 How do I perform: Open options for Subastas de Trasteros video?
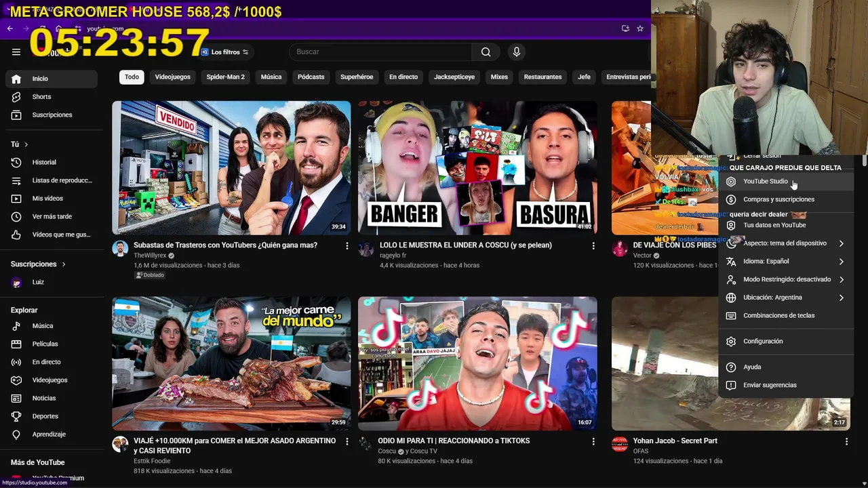[x=347, y=245]
